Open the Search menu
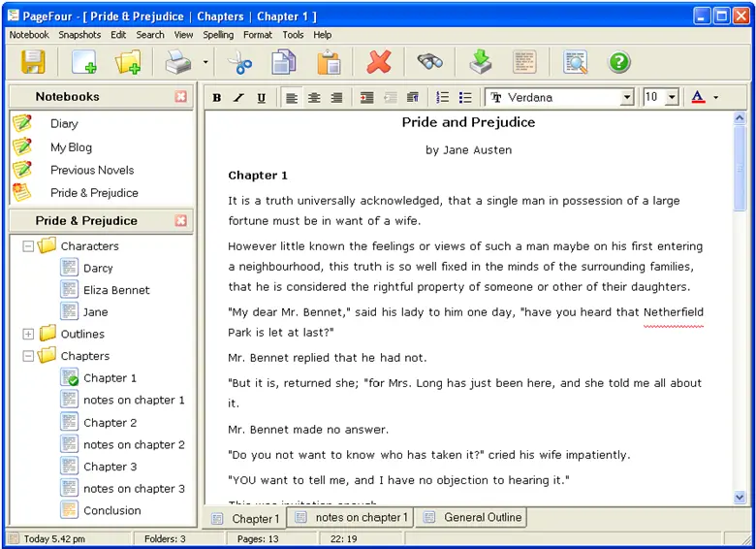The width and height of the screenshot is (756, 549). click(150, 35)
